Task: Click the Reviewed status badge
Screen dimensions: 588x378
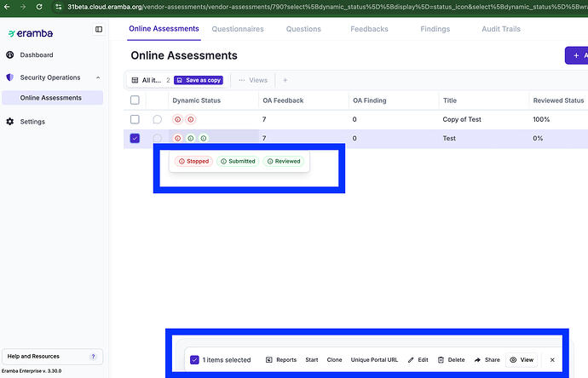Action: [284, 161]
